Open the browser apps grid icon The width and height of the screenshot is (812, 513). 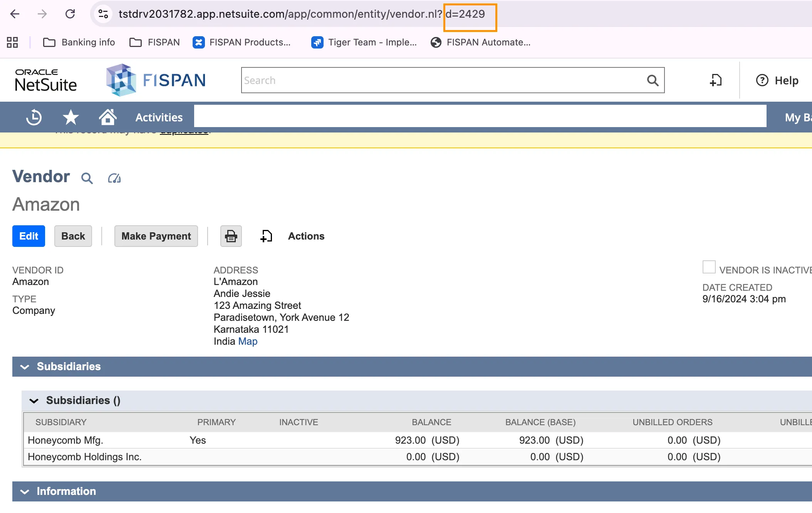coord(12,42)
